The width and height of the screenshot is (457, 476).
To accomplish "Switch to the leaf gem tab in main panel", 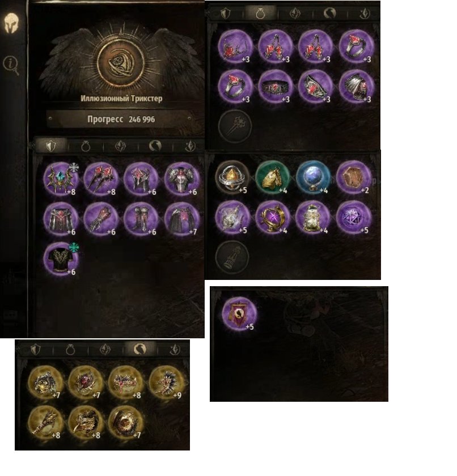I will pyautogui.click(x=121, y=146).
